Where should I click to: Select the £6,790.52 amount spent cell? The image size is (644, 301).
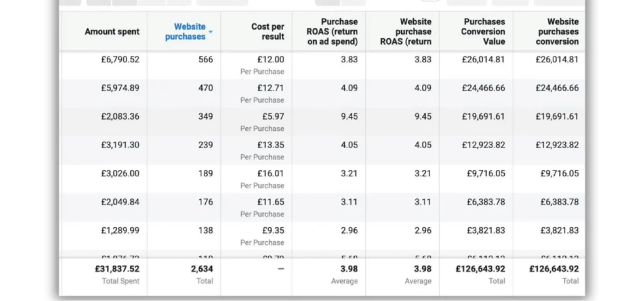click(x=120, y=60)
